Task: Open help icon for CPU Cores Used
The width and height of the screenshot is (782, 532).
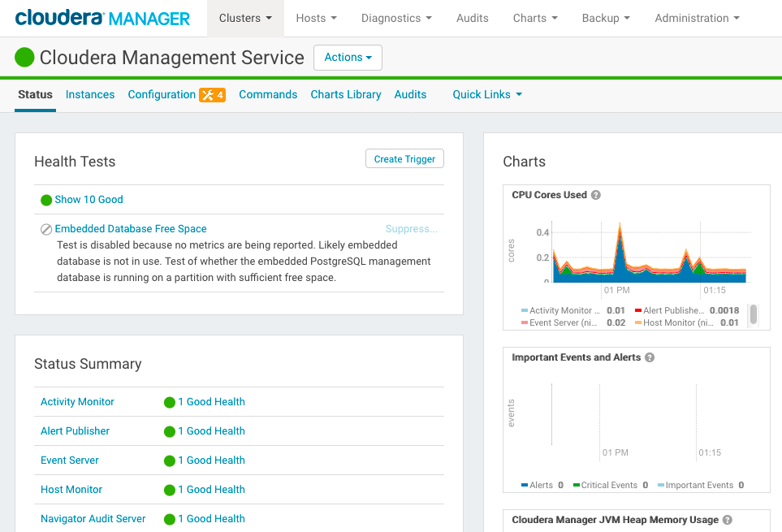Action: click(595, 195)
